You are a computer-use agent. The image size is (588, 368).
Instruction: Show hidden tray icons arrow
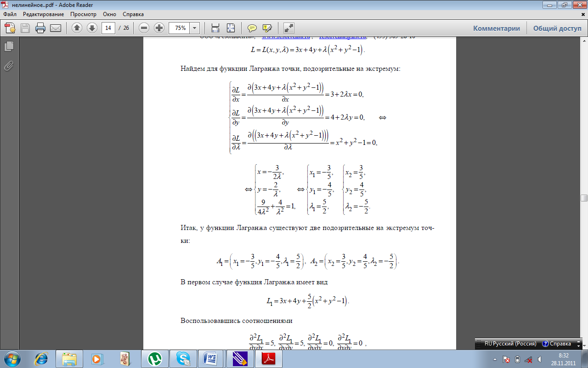(x=495, y=359)
